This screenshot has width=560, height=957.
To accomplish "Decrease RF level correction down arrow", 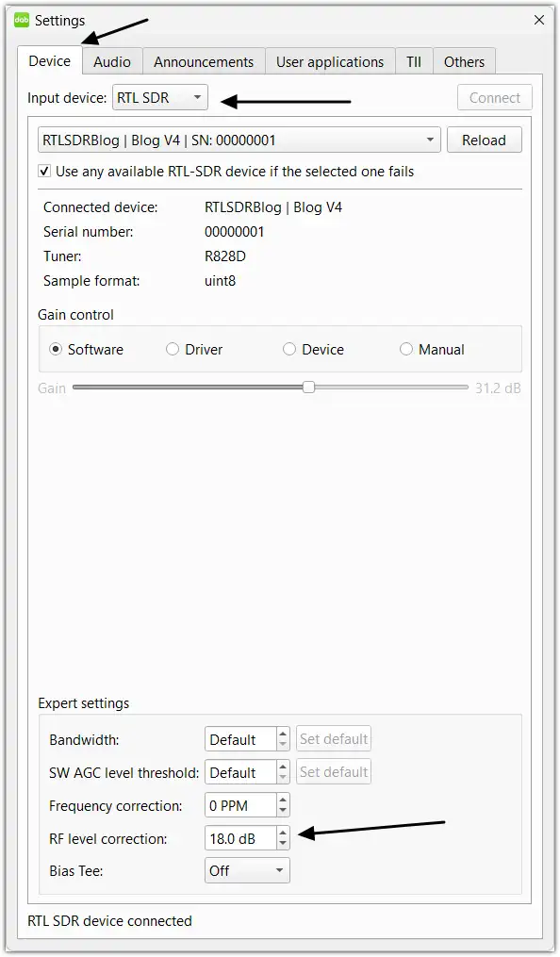I will coord(283,844).
